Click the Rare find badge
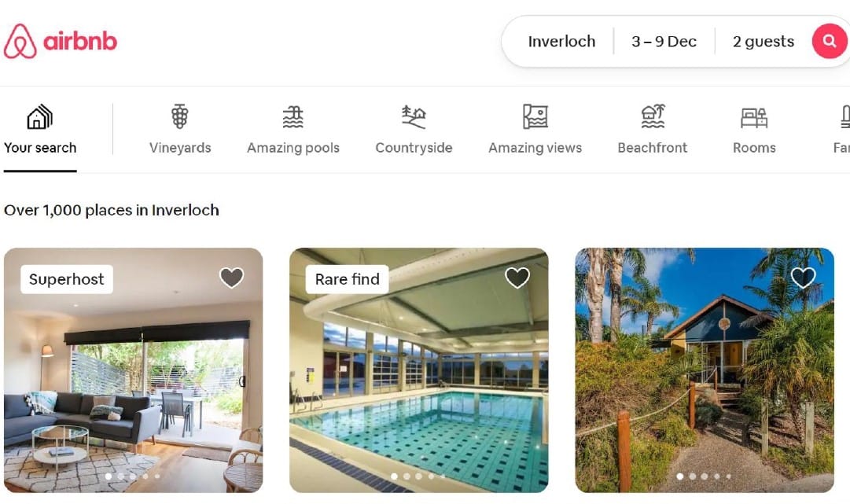This screenshot has height=504, width=850. [x=347, y=279]
